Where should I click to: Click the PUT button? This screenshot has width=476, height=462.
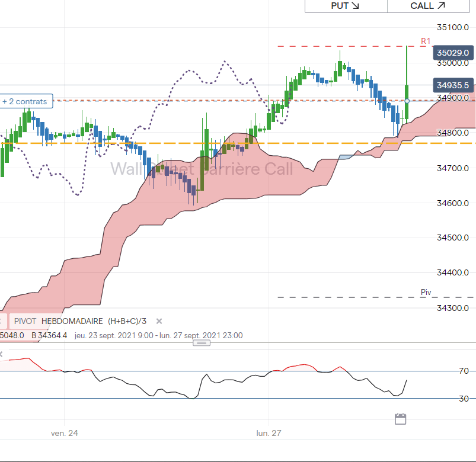coord(346,6)
